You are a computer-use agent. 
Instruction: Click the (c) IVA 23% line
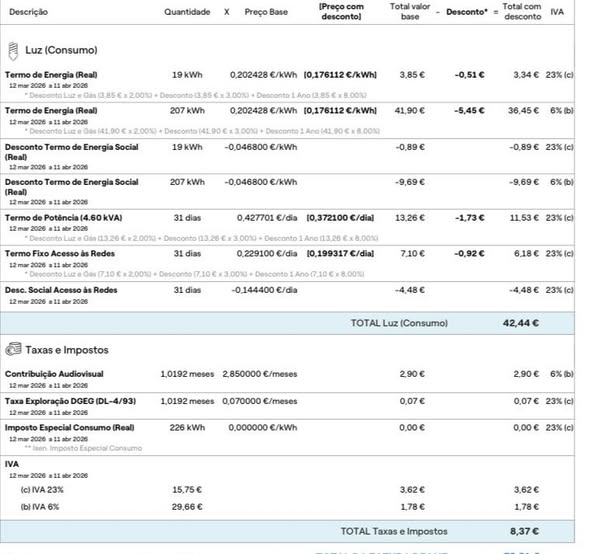tap(42, 490)
